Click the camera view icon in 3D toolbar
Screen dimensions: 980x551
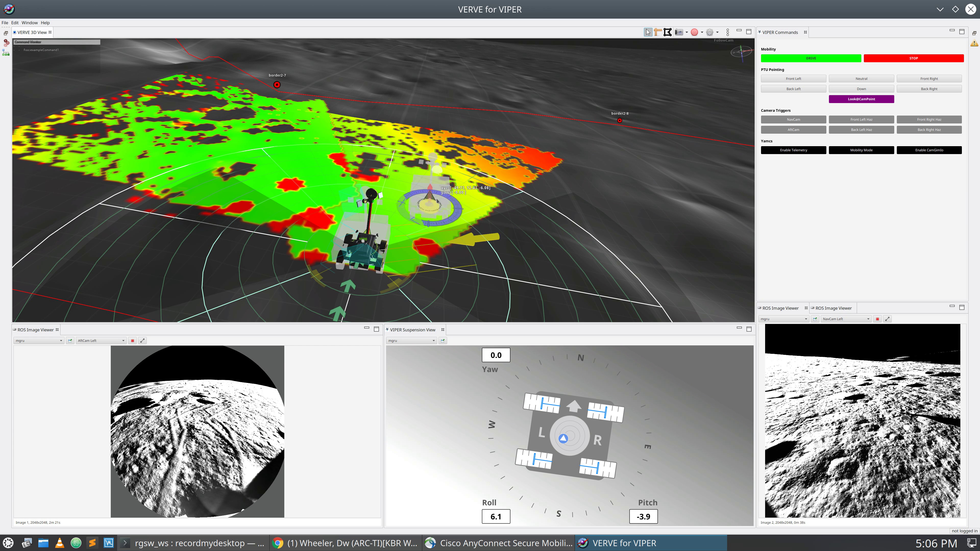(x=679, y=32)
